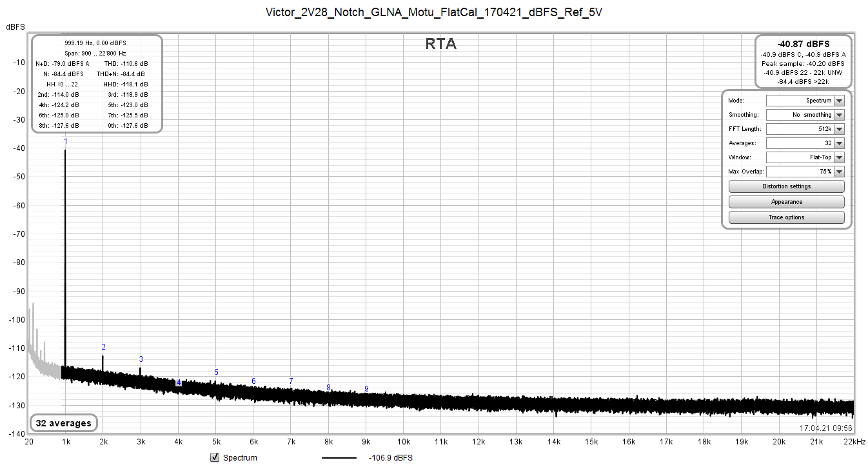Click the -106.9 dBFS legend value
The height and width of the screenshot is (467, 868).
tap(391, 458)
